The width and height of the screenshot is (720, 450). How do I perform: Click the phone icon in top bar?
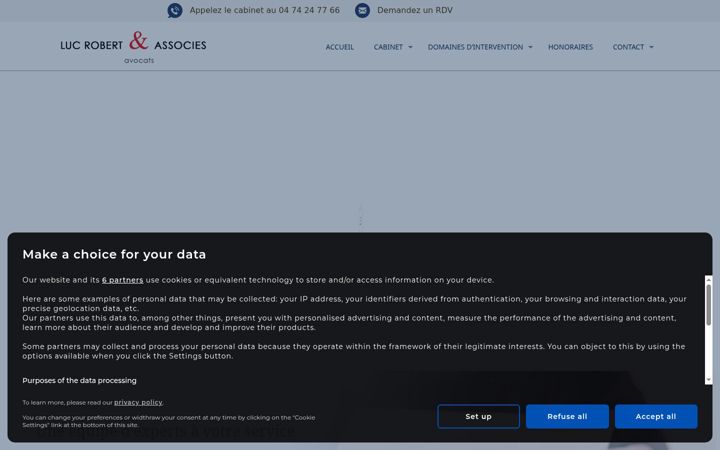point(174,10)
